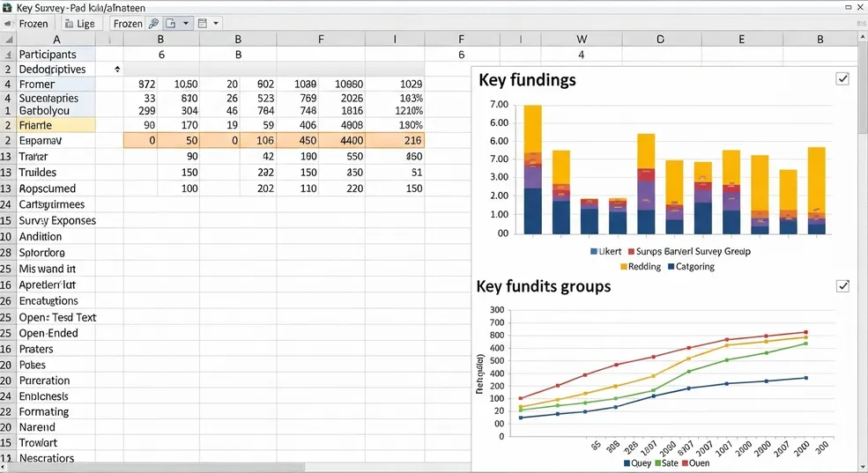868x473 pixels.
Task: Click the spreadsheet app icon in title bar
Action: coord(7,7)
